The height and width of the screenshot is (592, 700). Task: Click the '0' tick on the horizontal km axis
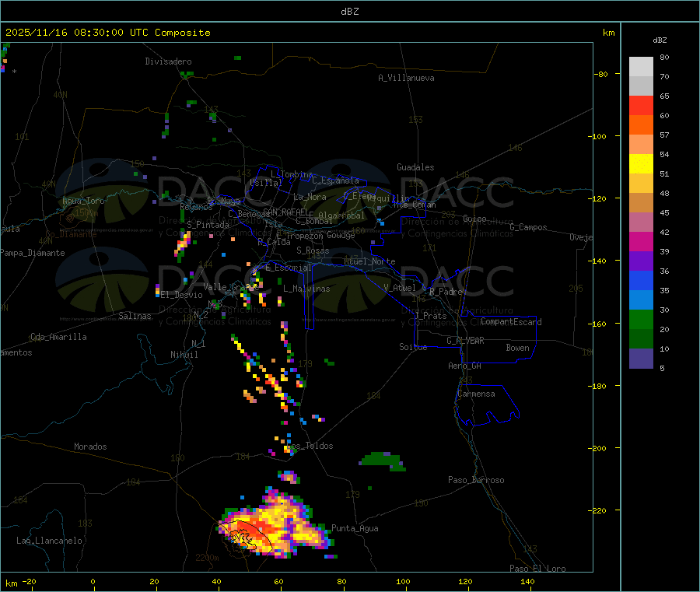coord(93,581)
